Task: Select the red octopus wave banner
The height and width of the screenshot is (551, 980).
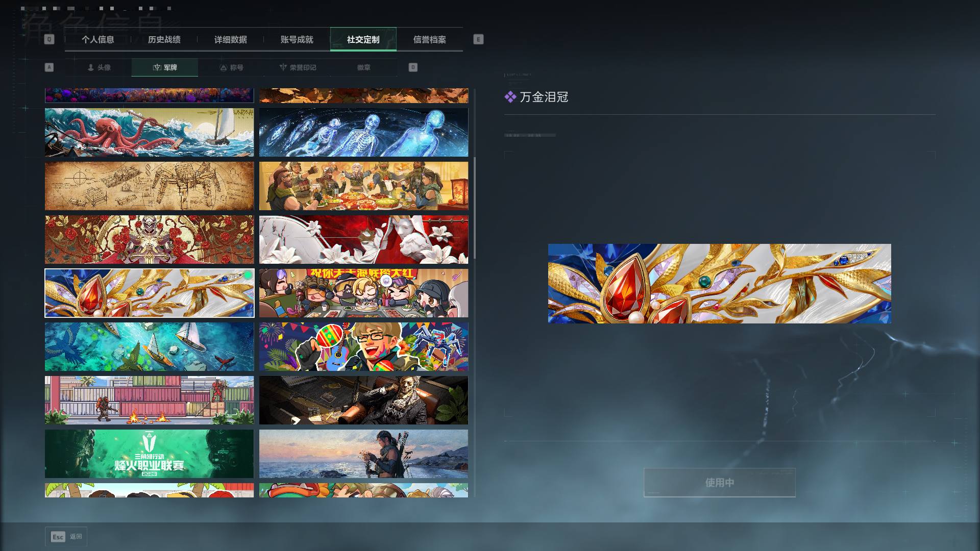Action: pyautogui.click(x=149, y=133)
